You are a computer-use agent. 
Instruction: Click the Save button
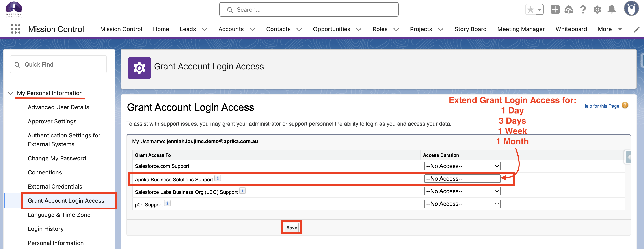click(292, 228)
